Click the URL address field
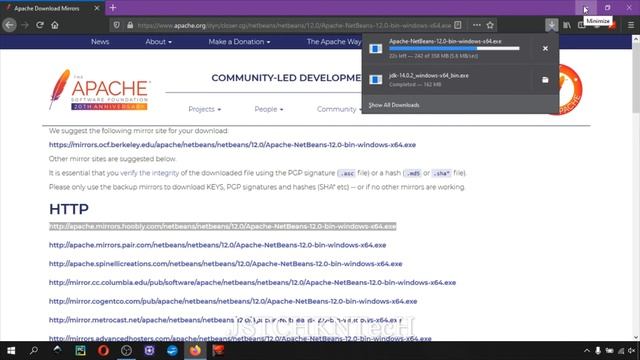Screen dimensions: 640x360 tap(294, 25)
